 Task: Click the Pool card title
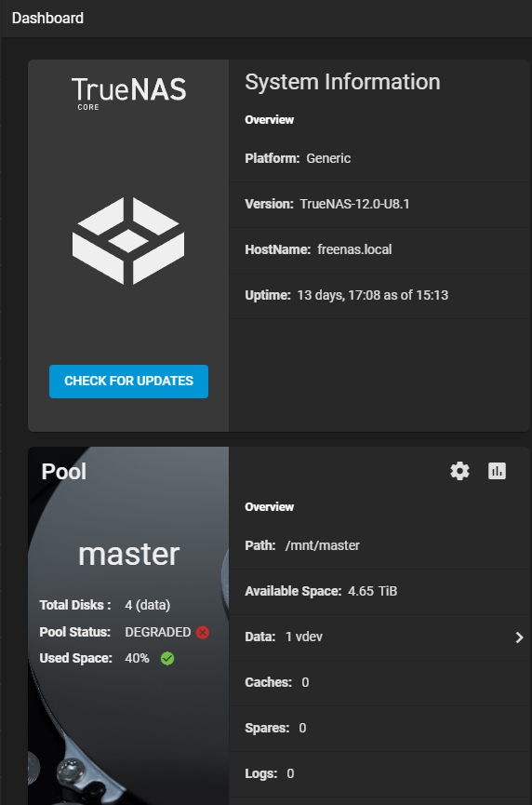point(63,471)
